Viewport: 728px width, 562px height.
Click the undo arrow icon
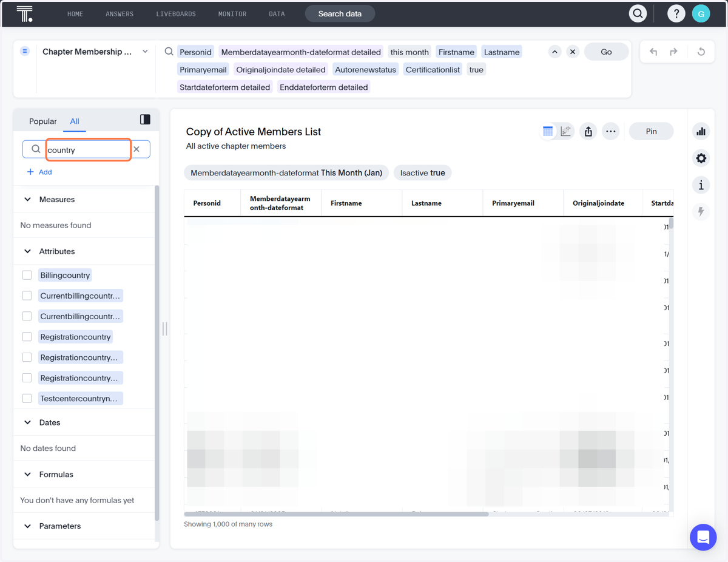653,52
